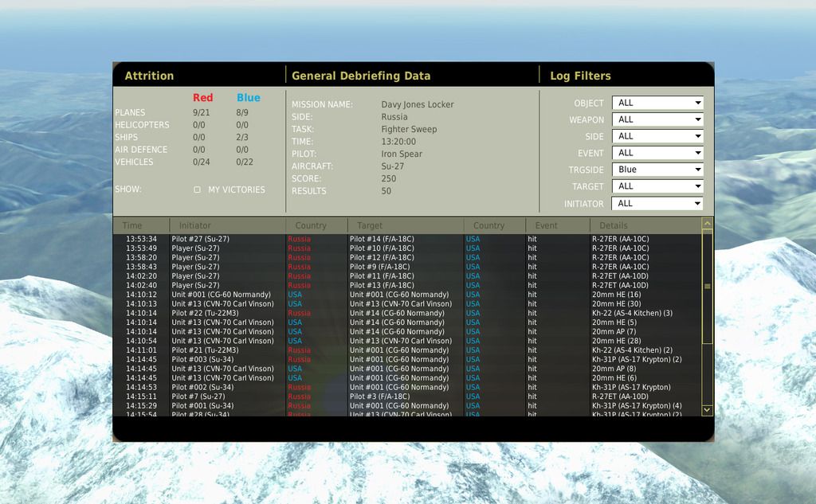Image resolution: width=816 pixels, height=504 pixels.
Task: Enable the MY VICTORIES checkbox
Action: click(x=198, y=190)
